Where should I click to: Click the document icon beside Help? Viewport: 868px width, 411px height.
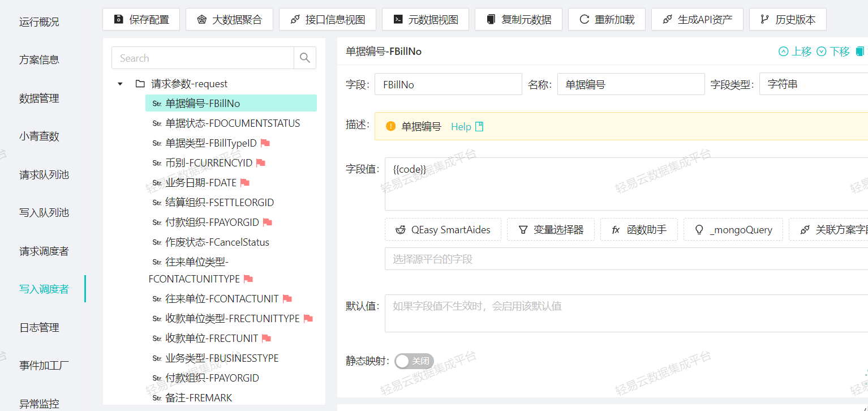(479, 127)
